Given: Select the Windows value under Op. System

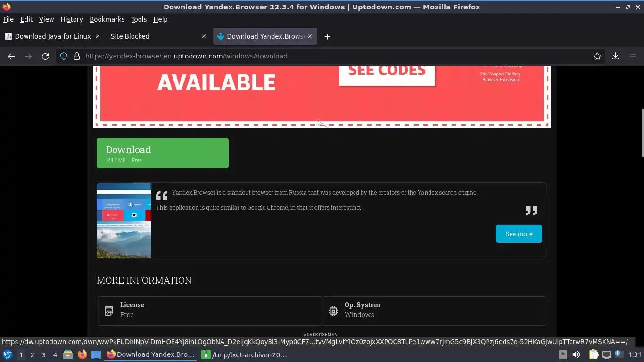Looking at the screenshot, I should click(359, 315).
